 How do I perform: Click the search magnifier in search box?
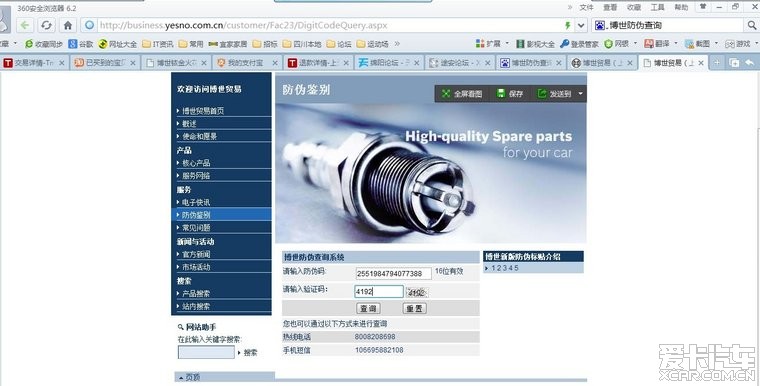pos(751,25)
